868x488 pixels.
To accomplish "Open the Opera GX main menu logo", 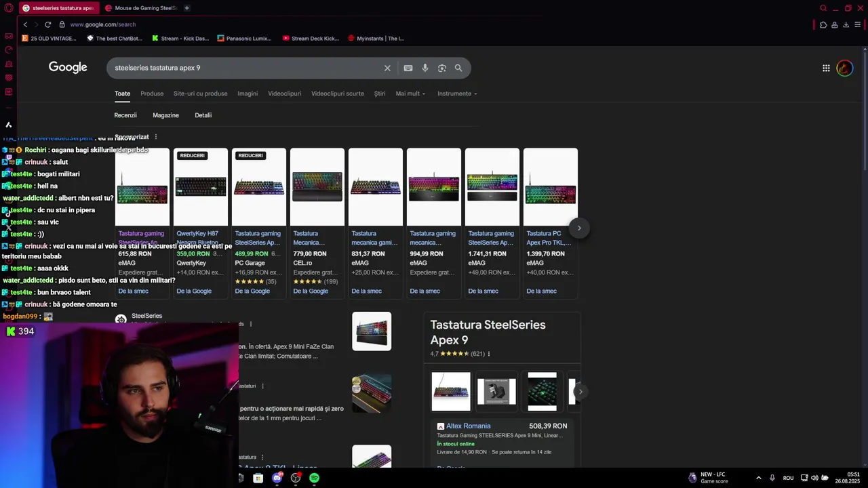I will point(9,8).
